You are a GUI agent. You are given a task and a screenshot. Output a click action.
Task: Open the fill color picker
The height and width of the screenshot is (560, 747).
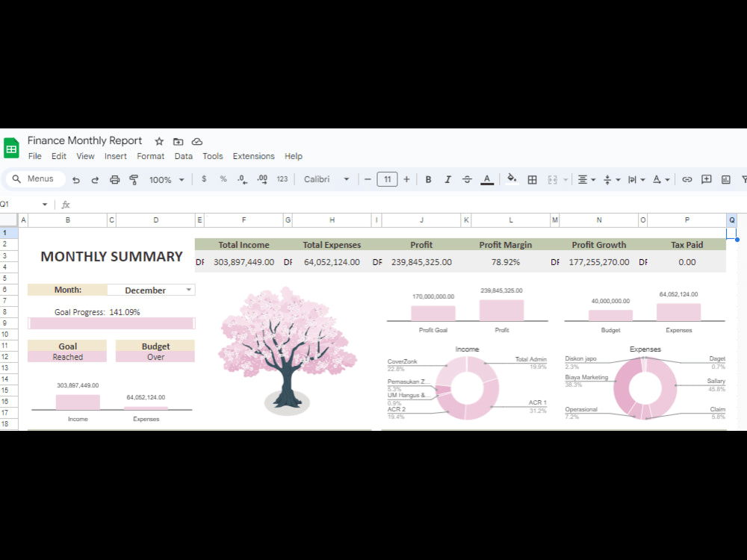pos(512,179)
